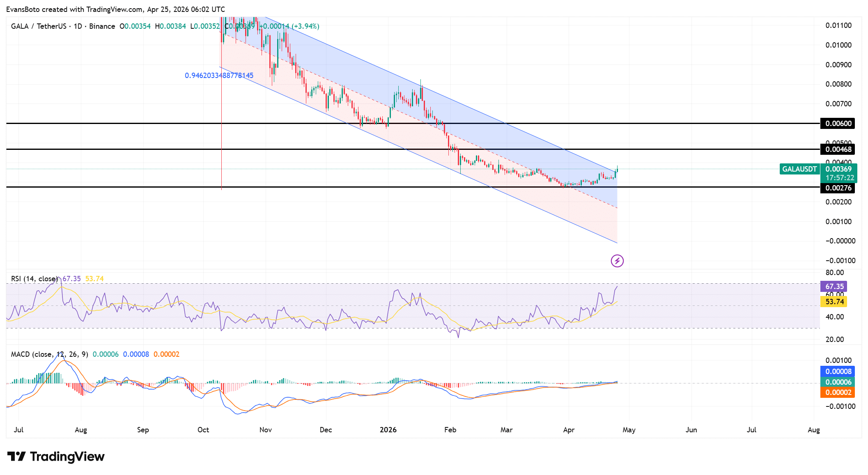This screenshot has height=475, width=868.
Task: Click the countdown timer 17:57:22
Action: pos(839,177)
